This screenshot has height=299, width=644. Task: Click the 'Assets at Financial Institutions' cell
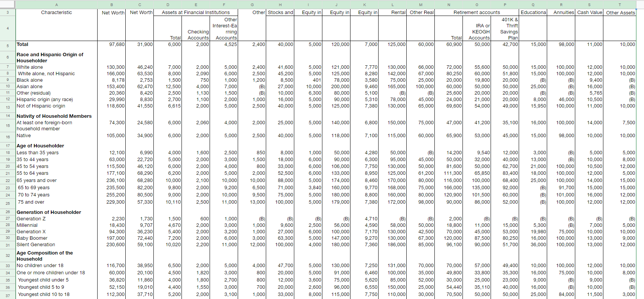pos(196,13)
